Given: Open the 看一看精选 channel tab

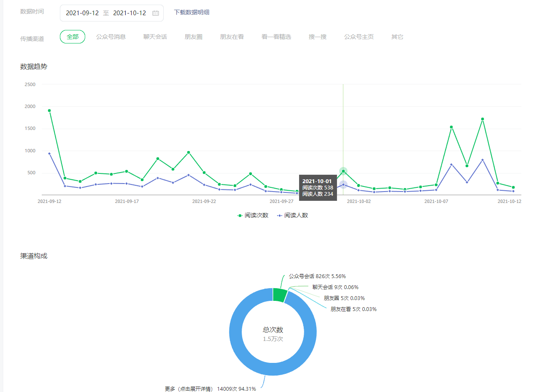Looking at the screenshot, I should click(x=276, y=37).
